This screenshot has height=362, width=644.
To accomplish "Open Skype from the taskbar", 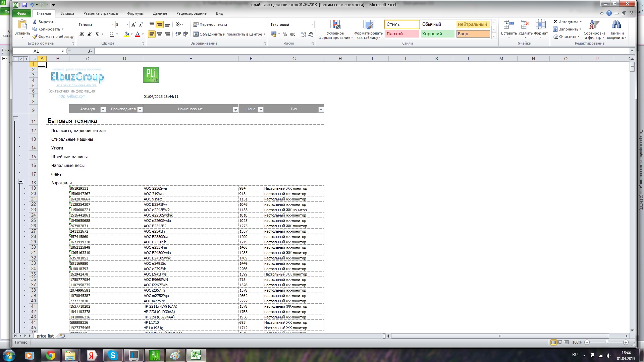I will [x=113, y=355].
